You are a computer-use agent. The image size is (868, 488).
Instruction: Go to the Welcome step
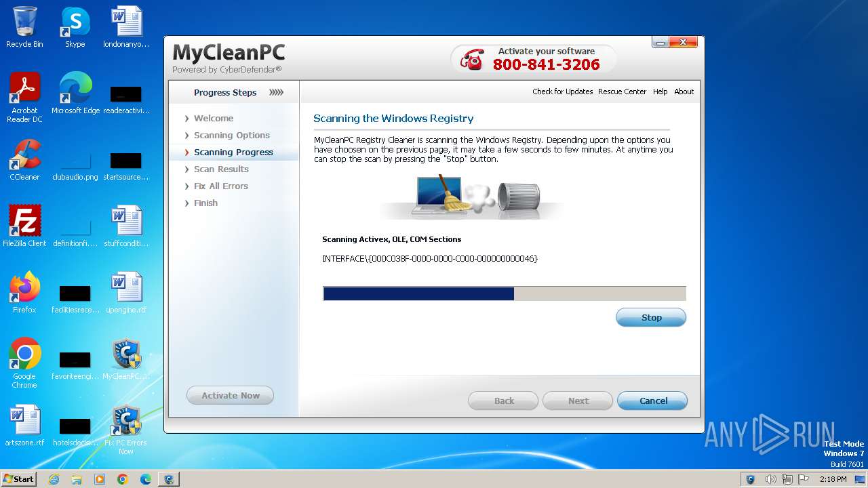pos(214,118)
